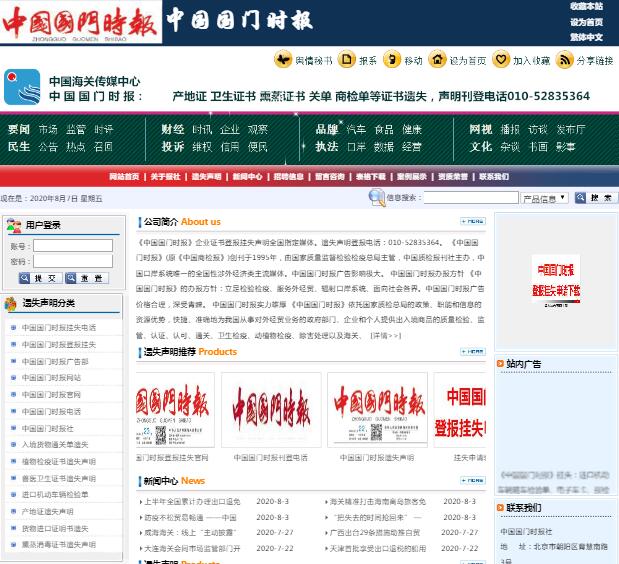Click MORE button in 新闻中心 section
The height and width of the screenshot is (564, 619).
pyautogui.click(x=473, y=480)
